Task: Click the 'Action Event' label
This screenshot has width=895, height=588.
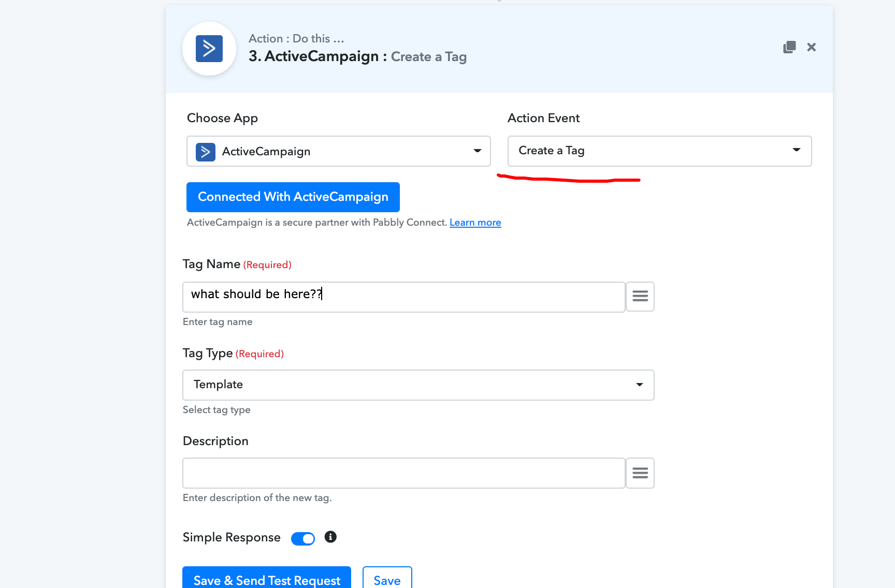Action: 543,119
